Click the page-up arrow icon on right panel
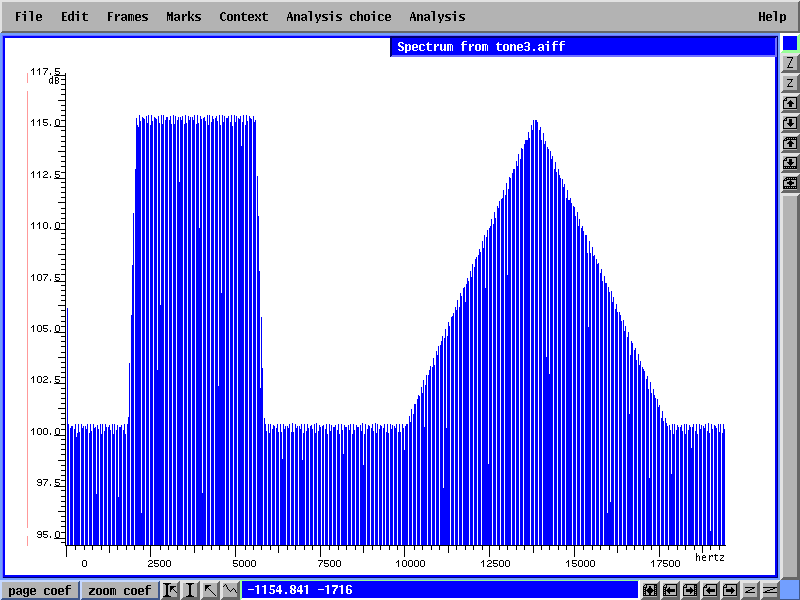This screenshot has width=800, height=600. [x=790, y=103]
